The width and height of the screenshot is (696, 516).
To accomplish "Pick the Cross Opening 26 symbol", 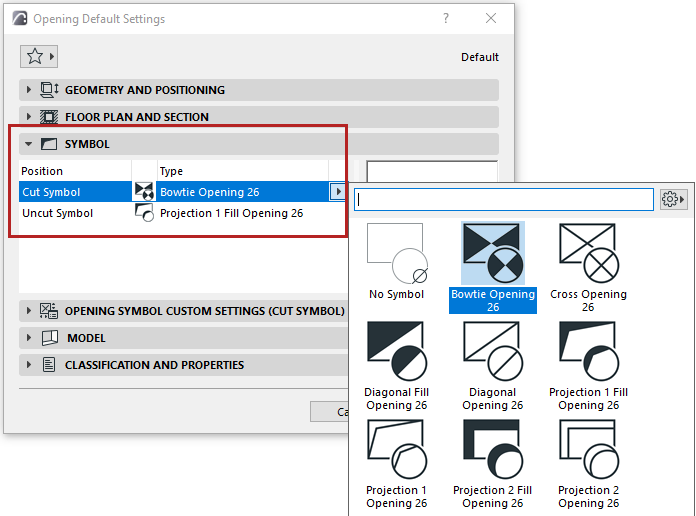I will 589,254.
